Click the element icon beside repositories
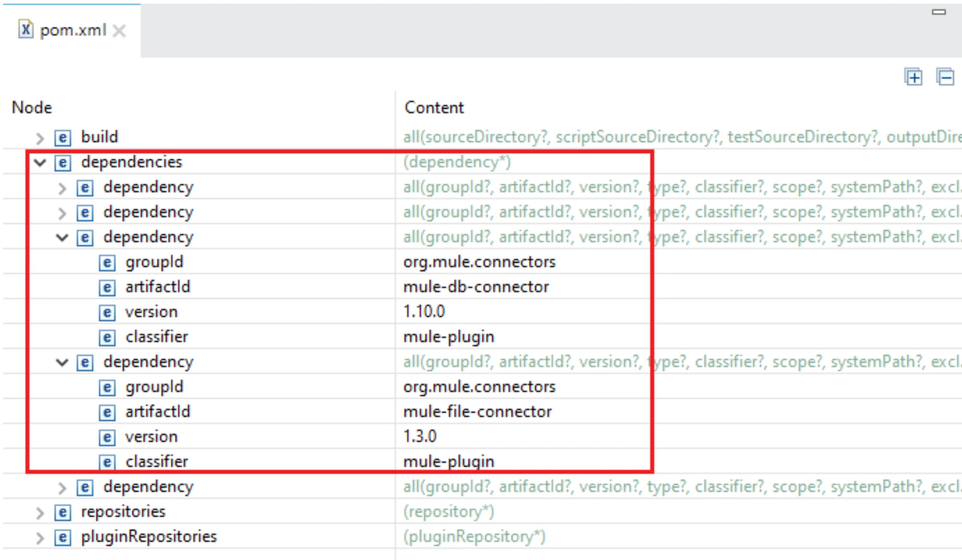 63,512
